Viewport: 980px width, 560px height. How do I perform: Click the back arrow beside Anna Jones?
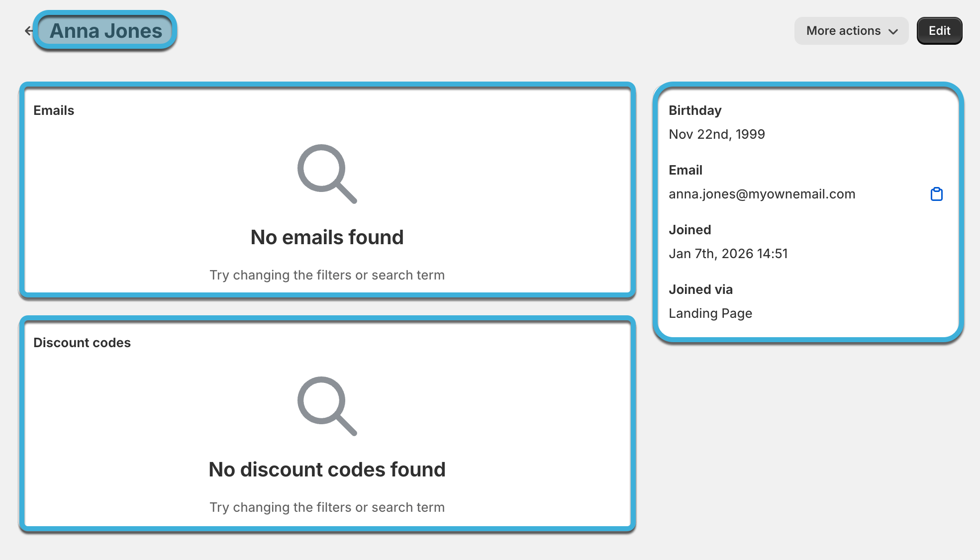(x=28, y=31)
